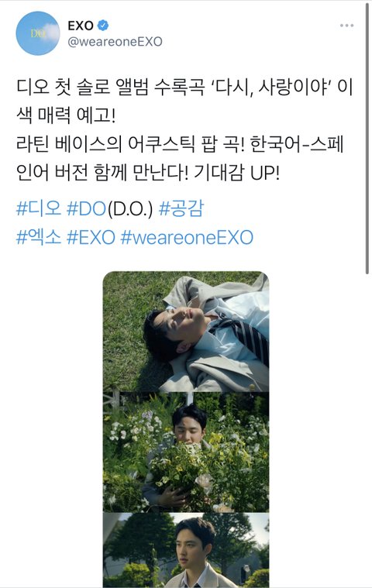Image resolution: width=372 pixels, height=588 pixels.
Task: Click the blue verified badge
Action: tap(103, 26)
